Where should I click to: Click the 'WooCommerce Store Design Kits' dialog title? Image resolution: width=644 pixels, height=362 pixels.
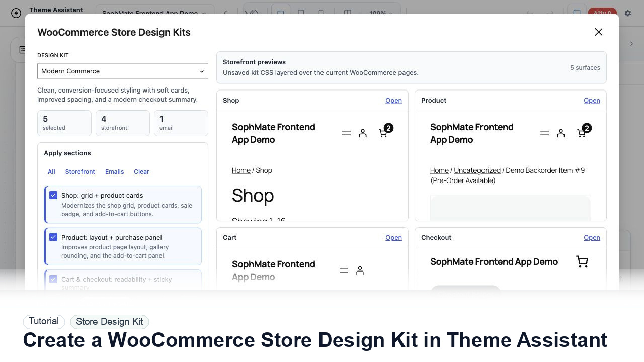point(114,32)
